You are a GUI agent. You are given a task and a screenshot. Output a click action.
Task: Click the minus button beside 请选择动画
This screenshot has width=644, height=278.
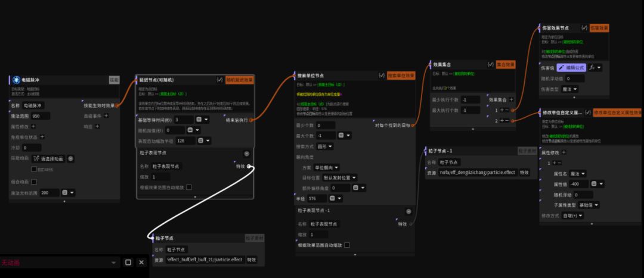coord(70,158)
